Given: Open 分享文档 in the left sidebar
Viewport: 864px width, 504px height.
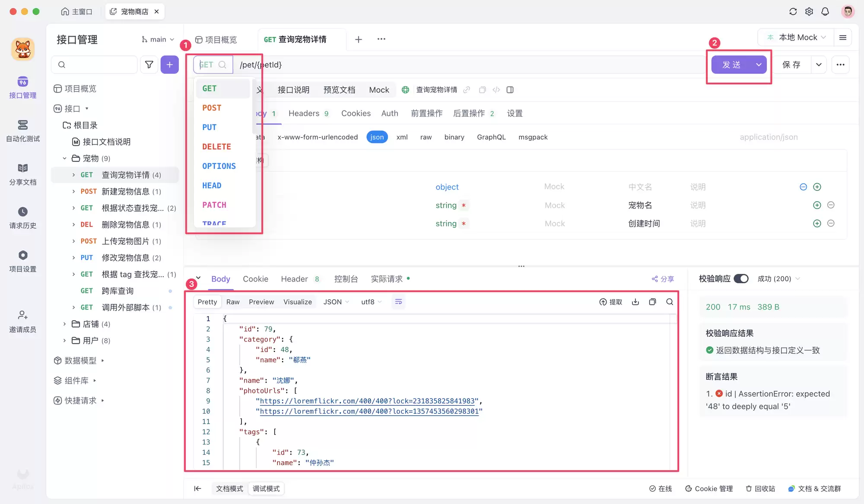Looking at the screenshot, I should pyautogui.click(x=23, y=174).
